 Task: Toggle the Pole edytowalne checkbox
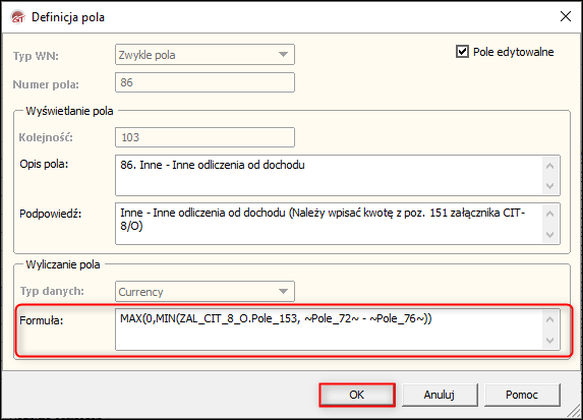tap(462, 52)
